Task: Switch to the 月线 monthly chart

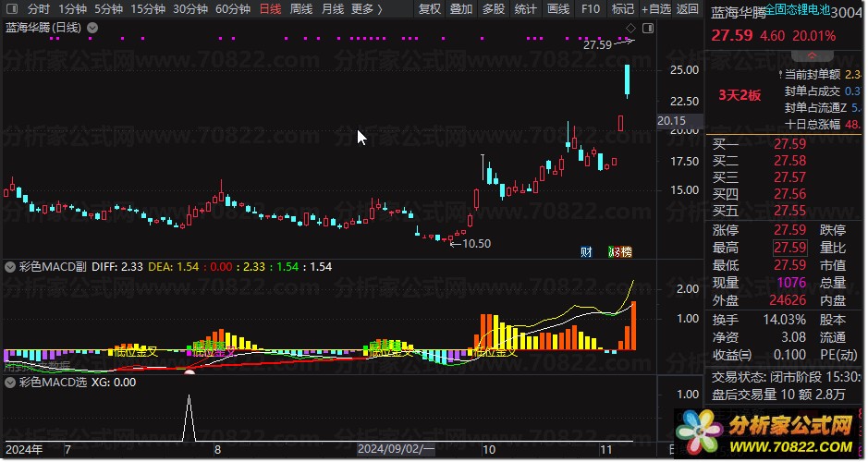Action: point(333,9)
